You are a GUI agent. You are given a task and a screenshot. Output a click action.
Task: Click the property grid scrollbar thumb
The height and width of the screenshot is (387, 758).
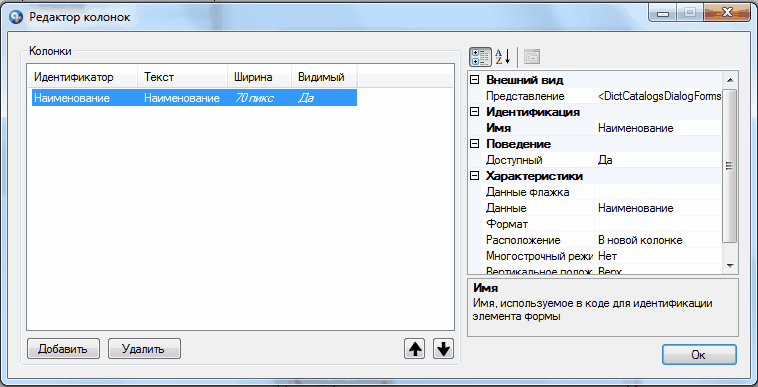tap(730, 166)
